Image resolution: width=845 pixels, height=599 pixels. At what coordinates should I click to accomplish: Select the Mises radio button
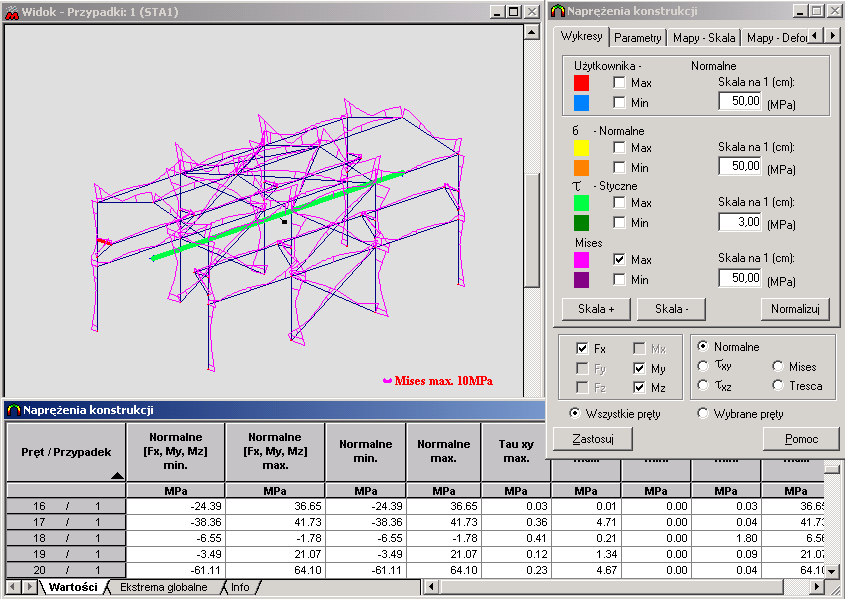(778, 366)
